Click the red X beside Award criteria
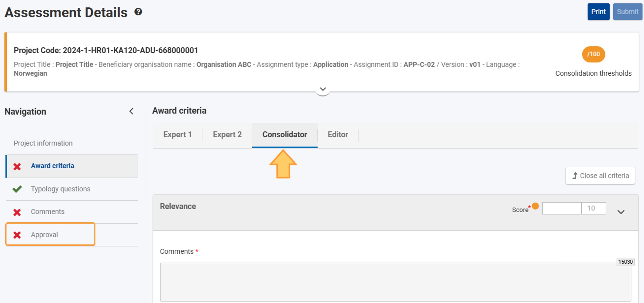 [x=17, y=166]
